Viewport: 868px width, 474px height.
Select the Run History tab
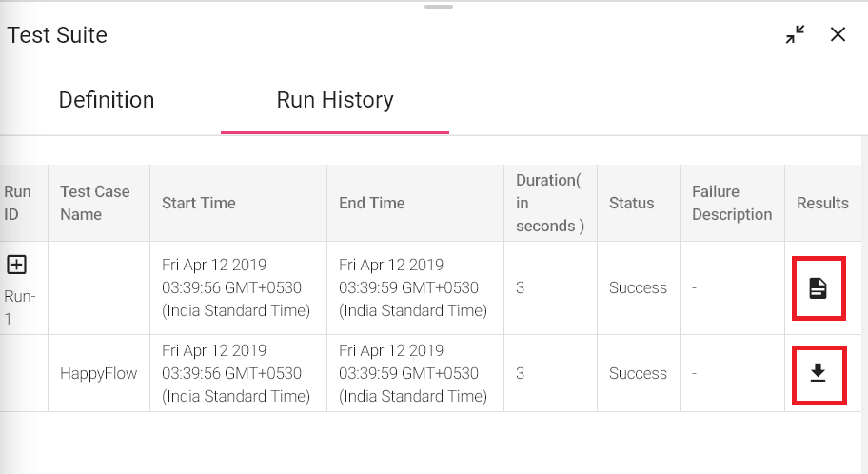pyautogui.click(x=335, y=100)
